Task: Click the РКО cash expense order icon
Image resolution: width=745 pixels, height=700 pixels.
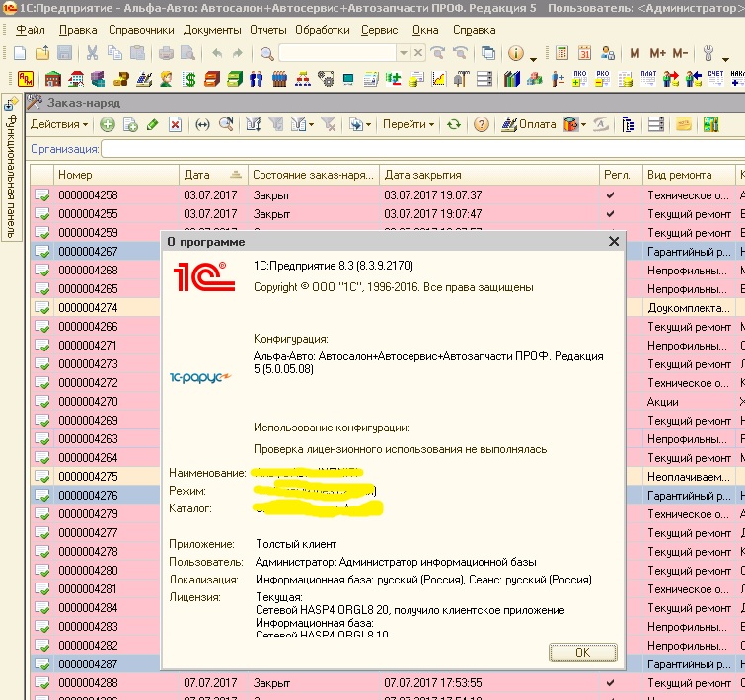Action: (x=603, y=78)
